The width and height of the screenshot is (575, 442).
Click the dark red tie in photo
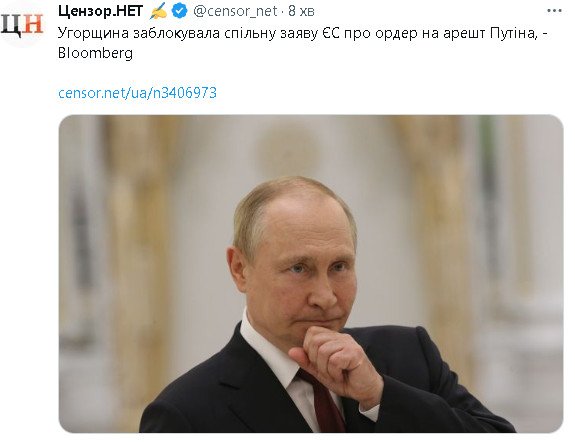[x=322, y=400]
